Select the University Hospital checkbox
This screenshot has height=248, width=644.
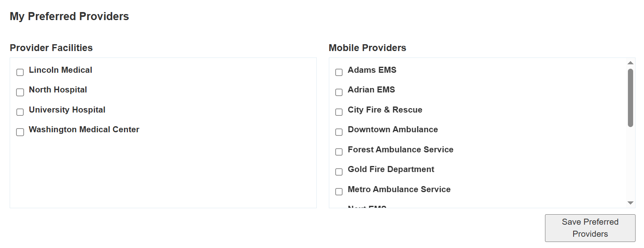20,112
